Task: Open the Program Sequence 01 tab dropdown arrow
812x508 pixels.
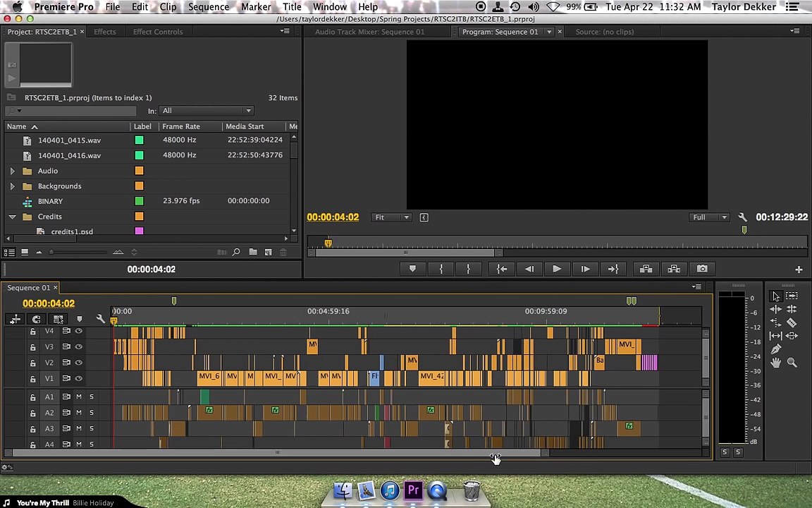Action: pyautogui.click(x=549, y=32)
